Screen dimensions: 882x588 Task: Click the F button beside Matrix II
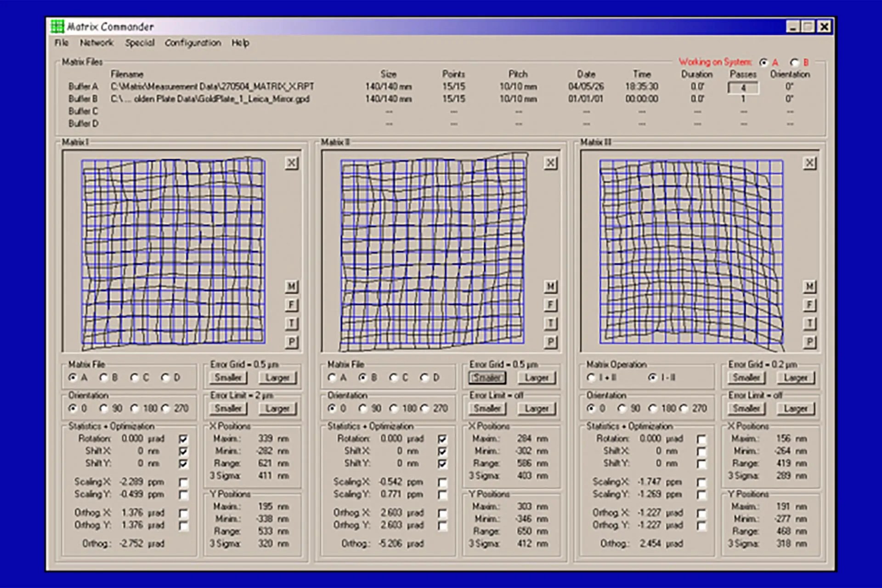pos(550,305)
